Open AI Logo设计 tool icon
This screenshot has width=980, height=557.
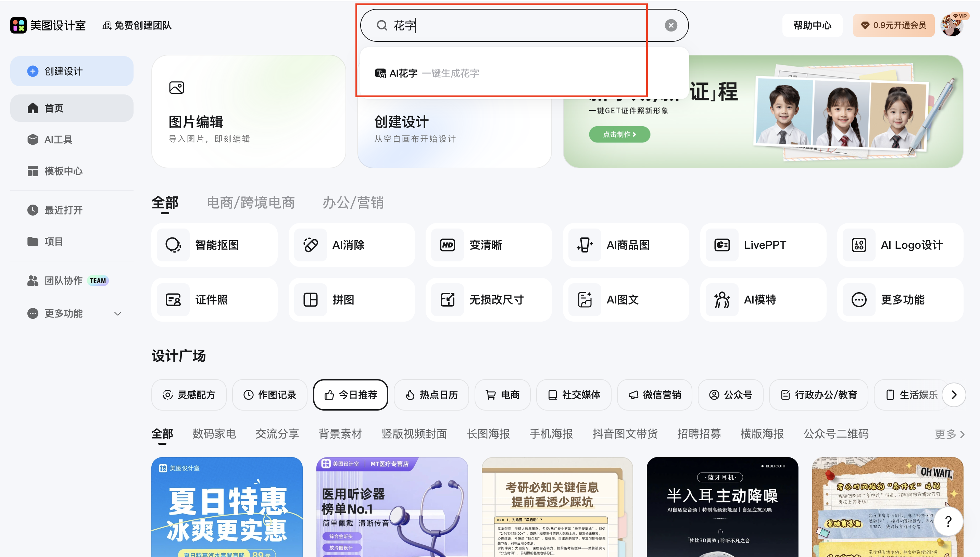[859, 245]
